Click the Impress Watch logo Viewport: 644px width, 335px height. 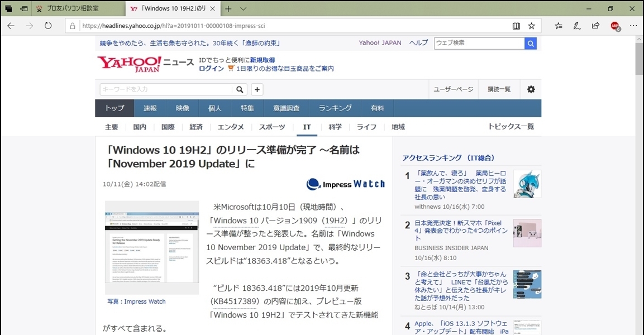[x=346, y=184]
